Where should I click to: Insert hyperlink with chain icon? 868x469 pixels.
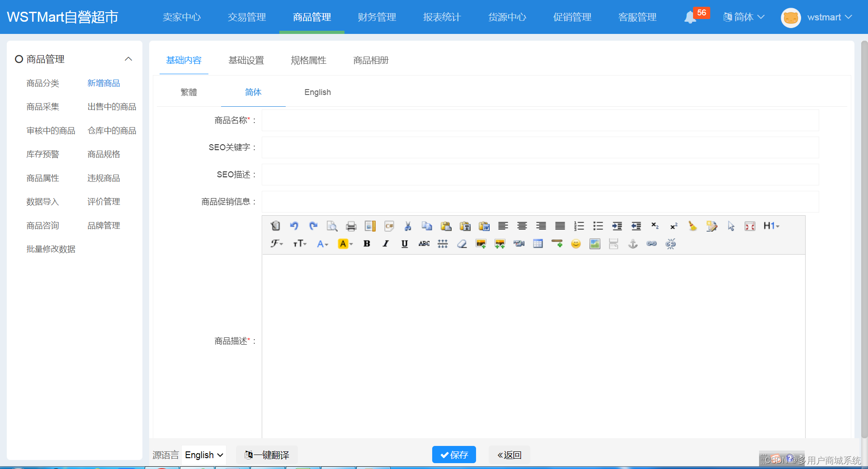pyautogui.click(x=651, y=244)
